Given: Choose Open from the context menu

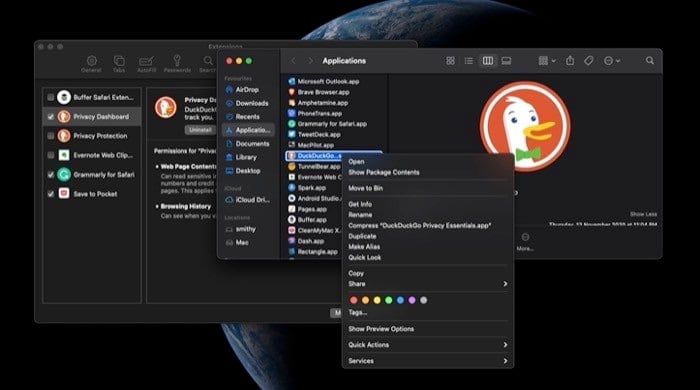Looking at the screenshot, I should [428, 162].
